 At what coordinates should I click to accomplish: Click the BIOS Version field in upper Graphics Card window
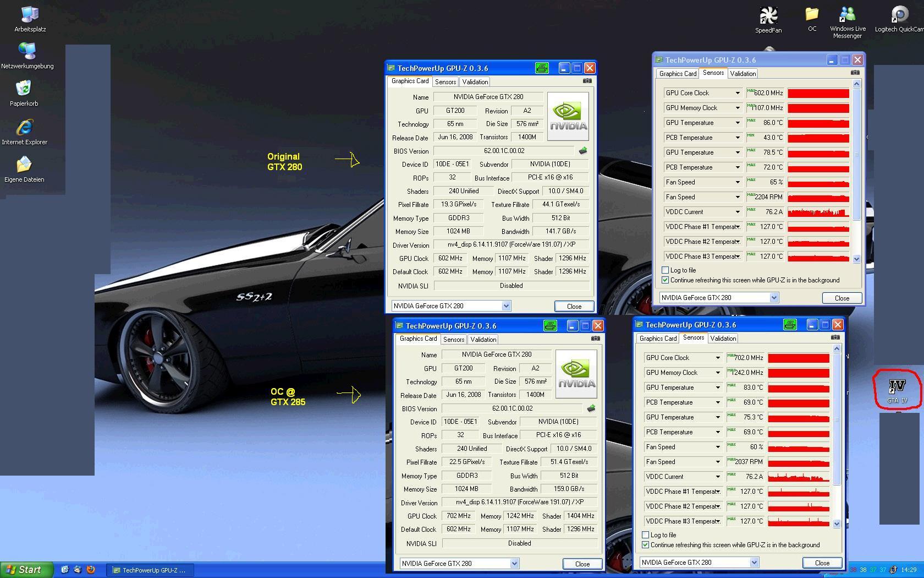[504, 151]
